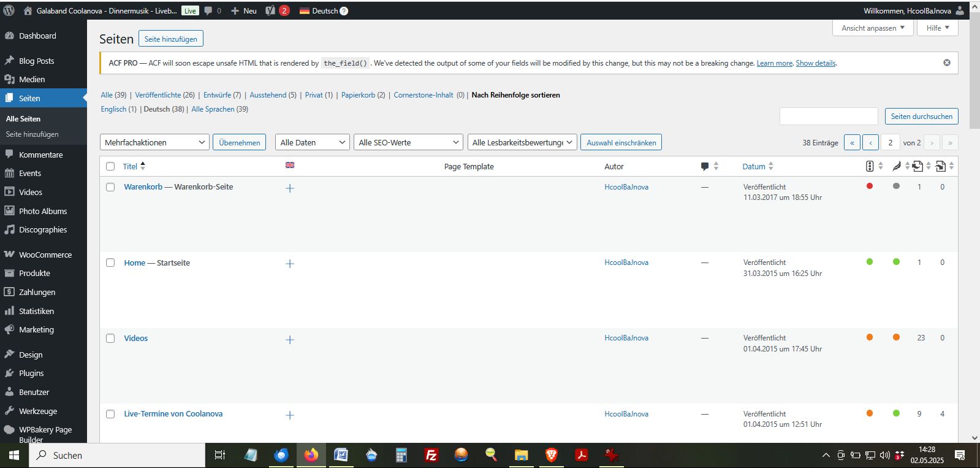980x468 pixels.
Task: Select the Home row checkbox
Action: (110, 263)
